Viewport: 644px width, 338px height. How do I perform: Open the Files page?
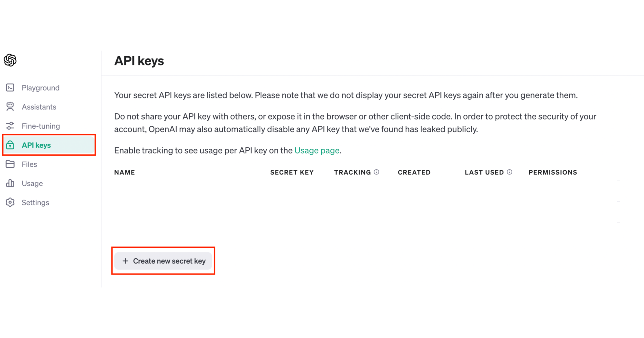29,164
